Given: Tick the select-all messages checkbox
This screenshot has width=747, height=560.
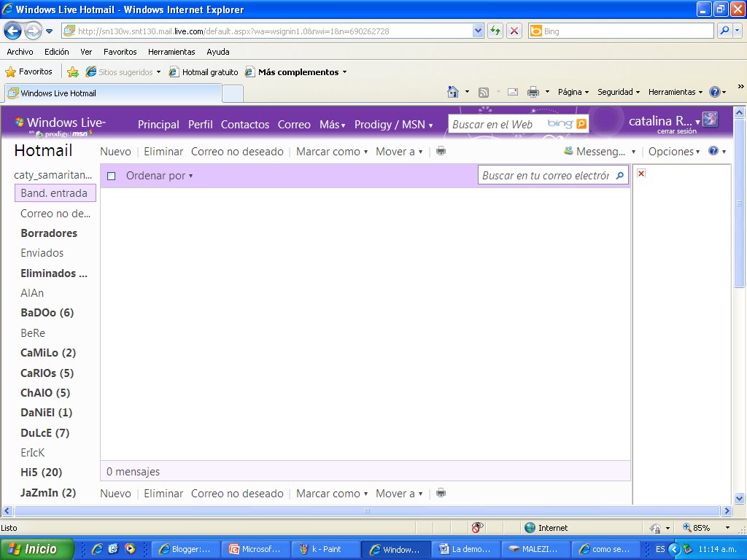Looking at the screenshot, I should [x=112, y=176].
